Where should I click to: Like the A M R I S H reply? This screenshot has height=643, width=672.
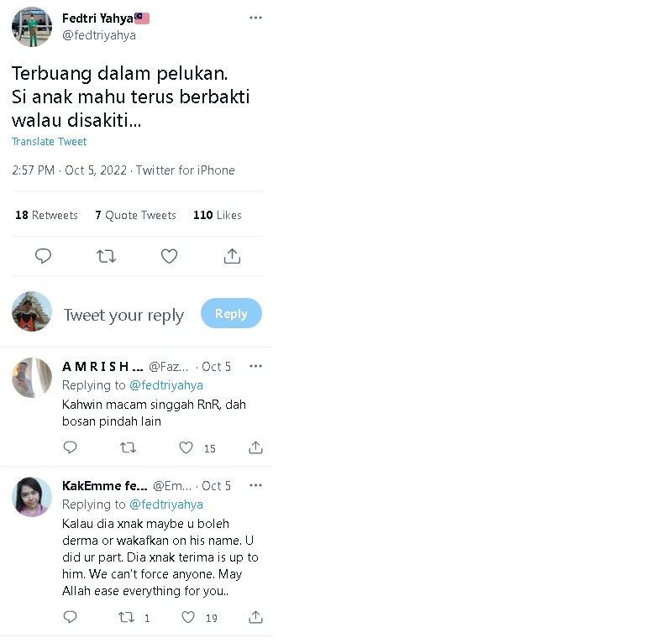[x=188, y=448]
